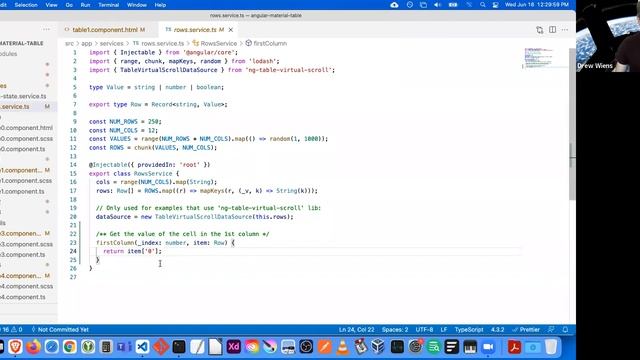Click the 'app' breadcrumb segment
640x360 pixels.
[87, 43]
